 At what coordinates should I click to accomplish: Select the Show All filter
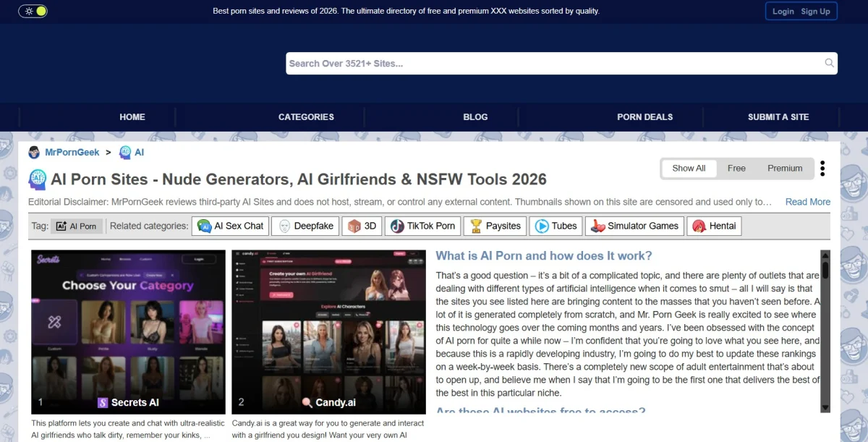coord(689,168)
